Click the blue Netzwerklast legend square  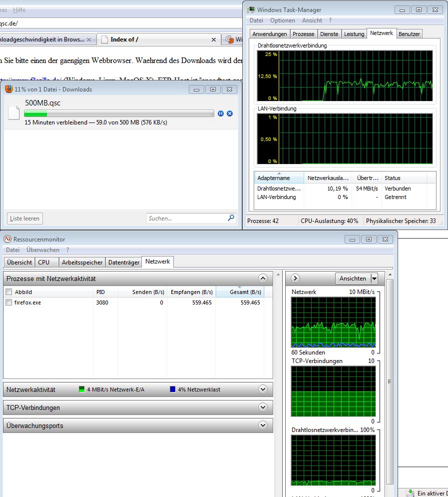172,389
